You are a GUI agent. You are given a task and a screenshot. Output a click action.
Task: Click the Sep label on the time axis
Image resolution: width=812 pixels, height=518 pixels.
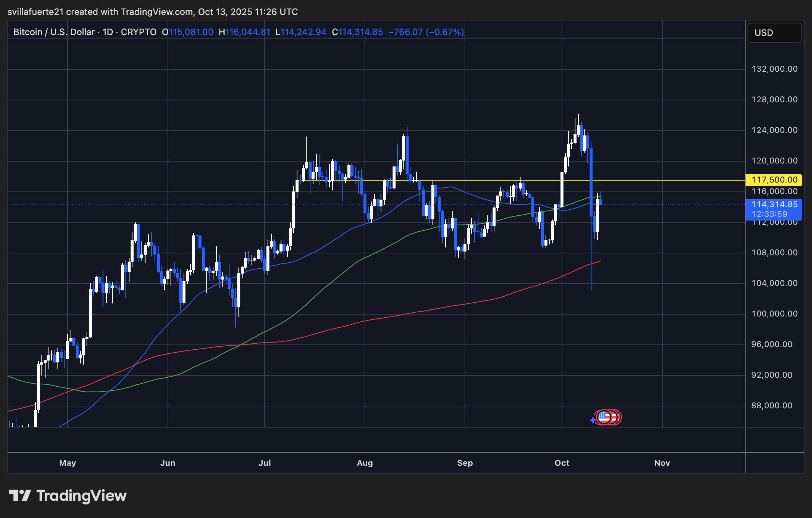tap(465, 462)
